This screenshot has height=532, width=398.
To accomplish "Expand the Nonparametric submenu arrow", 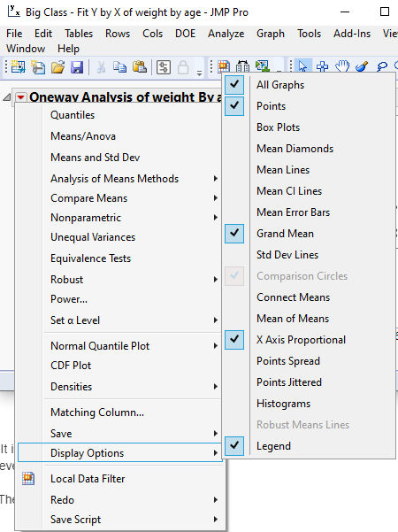I will pos(215,217).
